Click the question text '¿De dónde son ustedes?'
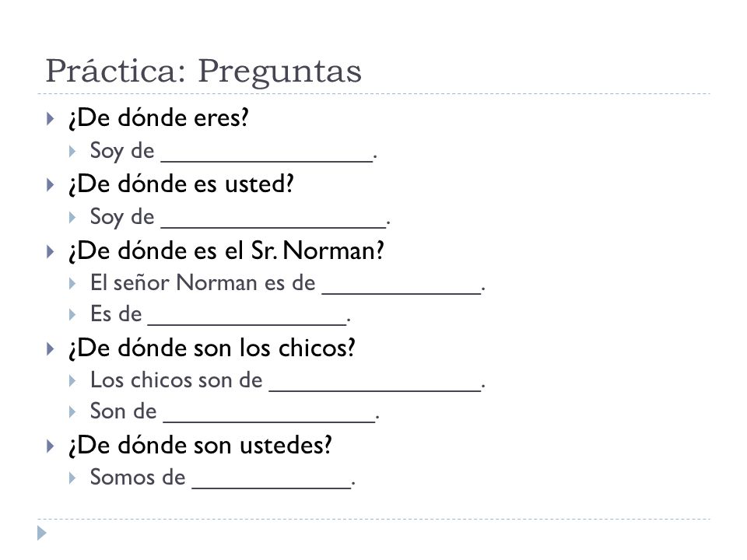This screenshot has width=747, height=560. [200, 446]
